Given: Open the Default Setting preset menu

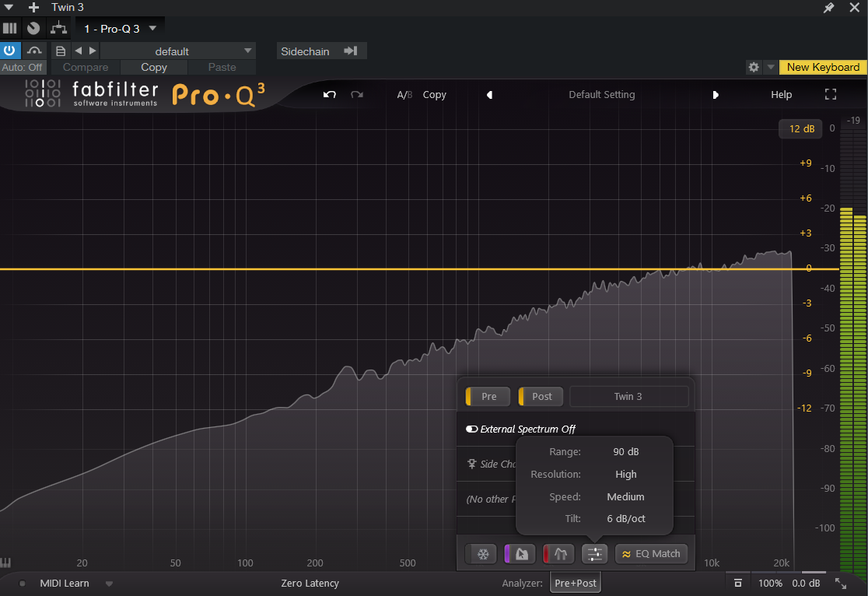Looking at the screenshot, I should [x=602, y=95].
